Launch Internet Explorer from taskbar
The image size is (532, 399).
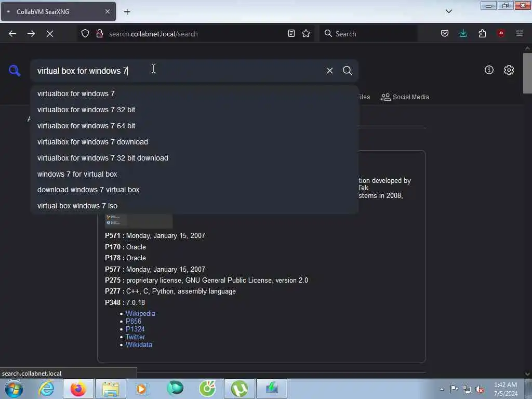point(46,389)
